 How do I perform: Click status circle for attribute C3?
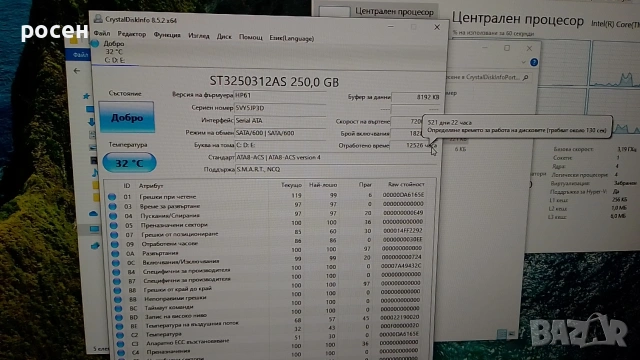[x=120, y=344]
